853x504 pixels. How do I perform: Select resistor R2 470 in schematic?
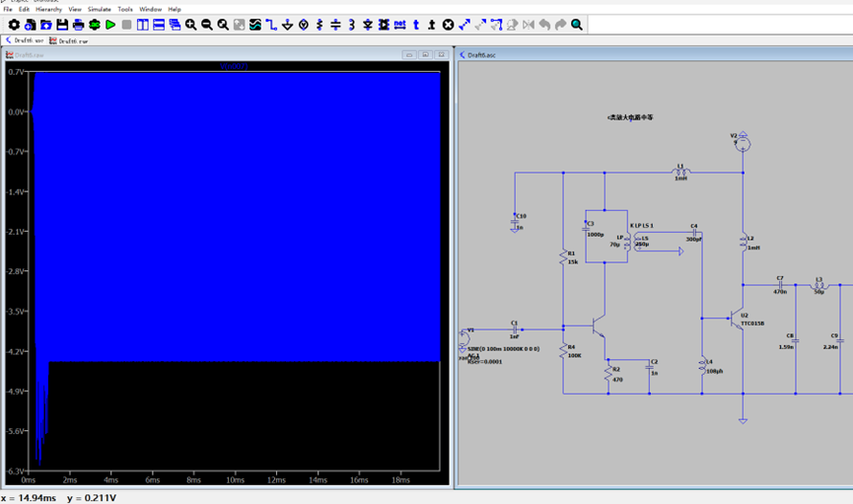[608, 374]
